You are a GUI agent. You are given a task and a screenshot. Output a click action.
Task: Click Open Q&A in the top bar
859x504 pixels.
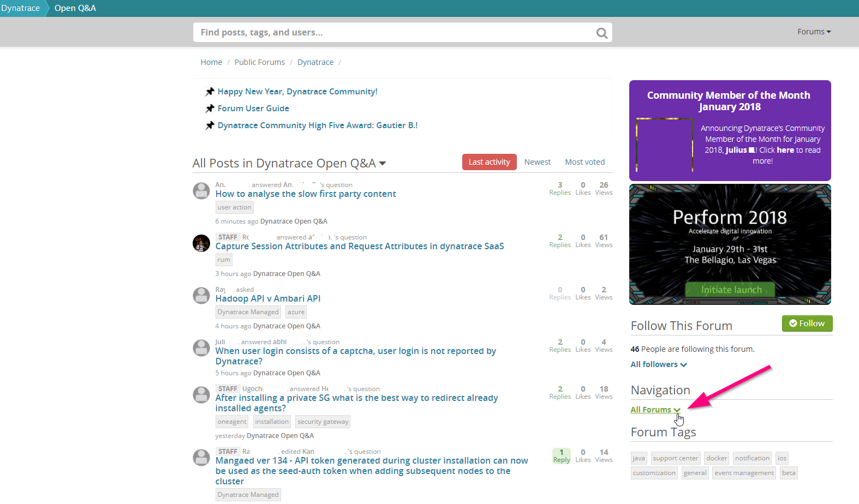(75, 8)
